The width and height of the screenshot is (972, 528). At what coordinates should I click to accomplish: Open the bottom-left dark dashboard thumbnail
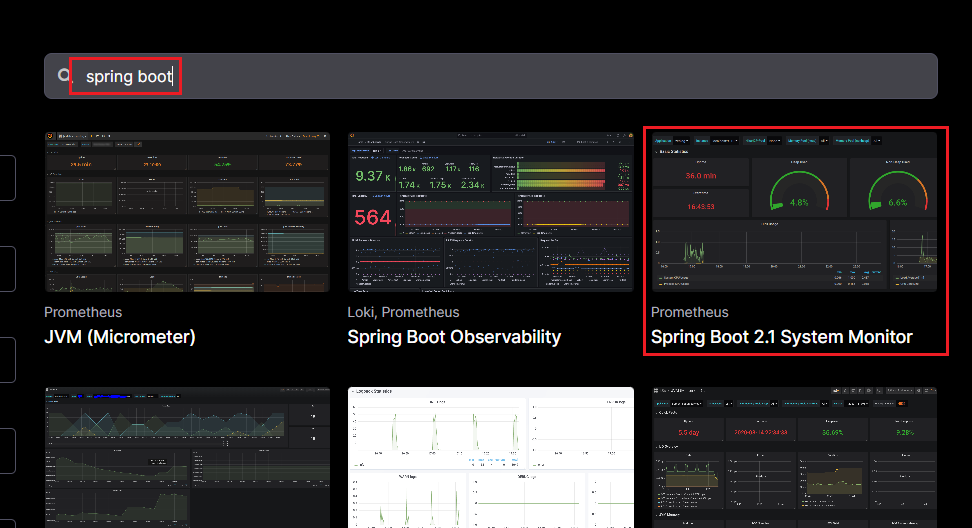(187, 458)
